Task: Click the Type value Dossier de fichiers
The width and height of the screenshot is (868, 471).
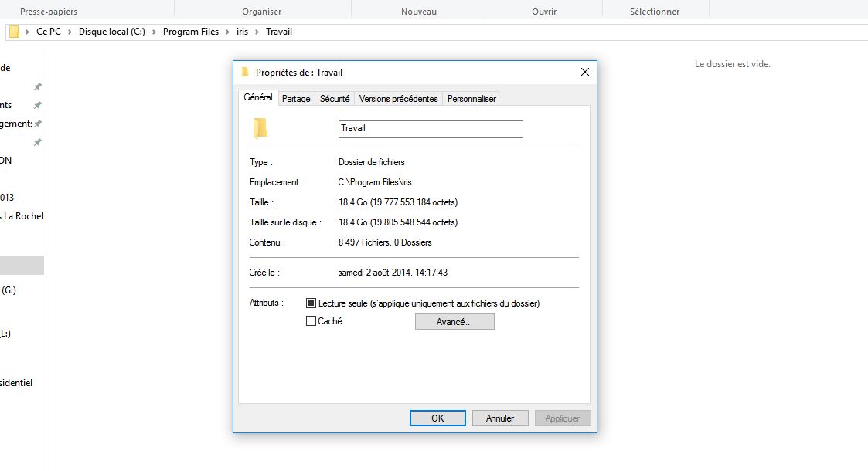Action: 372,162
